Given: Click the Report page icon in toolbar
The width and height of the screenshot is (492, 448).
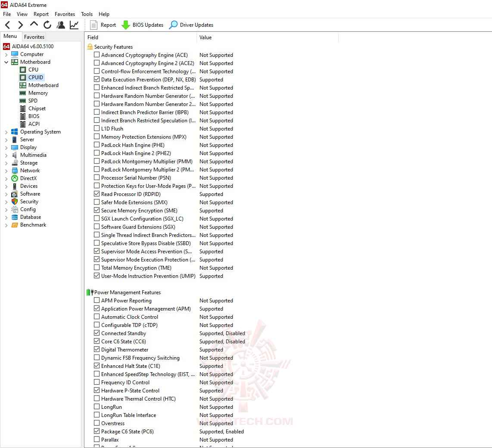Looking at the screenshot, I should click(x=93, y=25).
